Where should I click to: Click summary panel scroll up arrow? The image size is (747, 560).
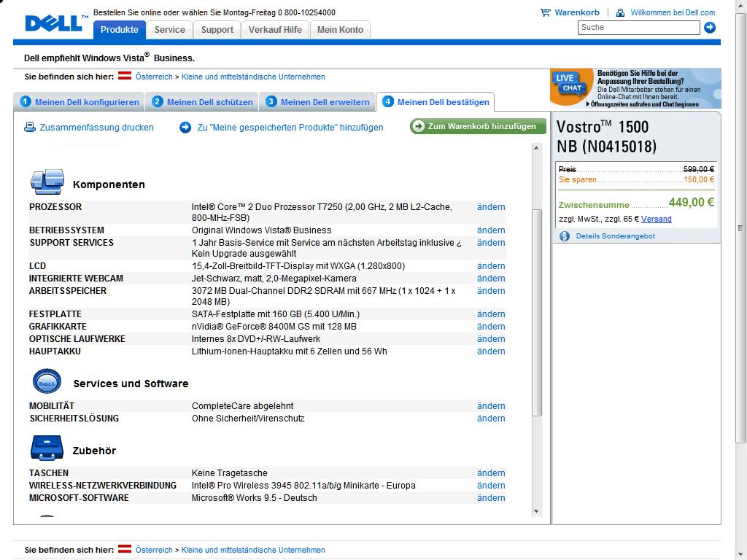(x=537, y=148)
